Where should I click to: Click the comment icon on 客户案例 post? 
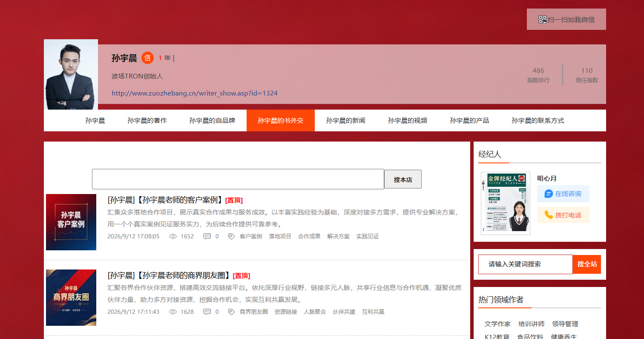pos(207,236)
